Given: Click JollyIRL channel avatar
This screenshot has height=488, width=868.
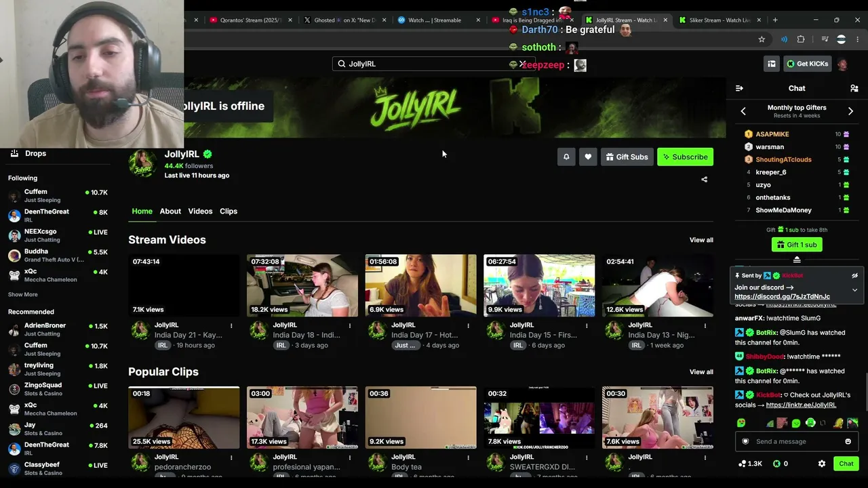Looking at the screenshot, I should click(143, 163).
